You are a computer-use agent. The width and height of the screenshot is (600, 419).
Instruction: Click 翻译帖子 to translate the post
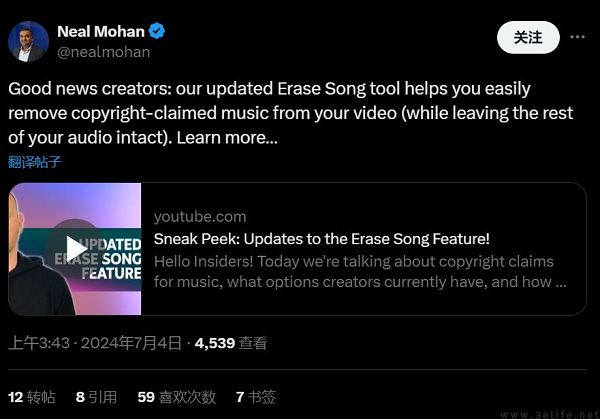[x=35, y=162]
